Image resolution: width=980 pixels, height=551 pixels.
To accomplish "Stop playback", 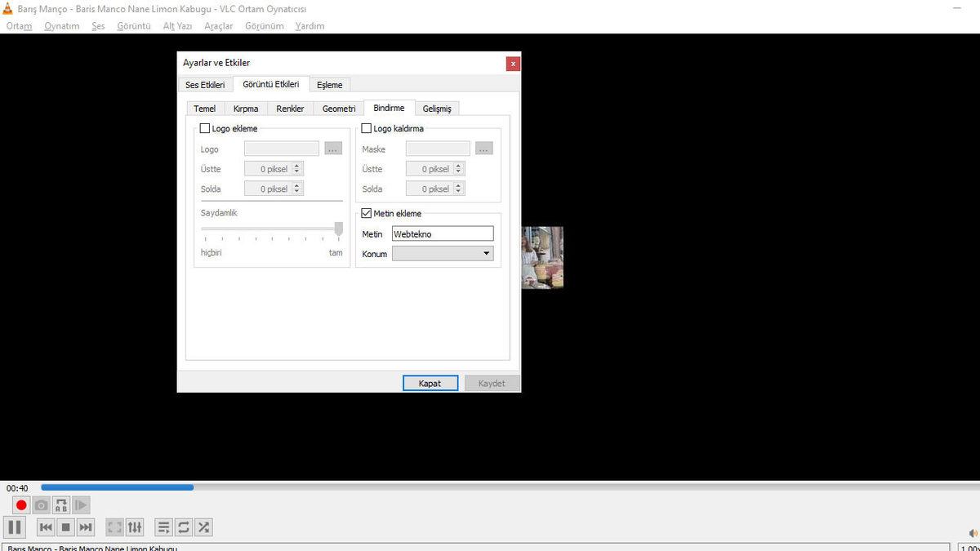I will 65,527.
